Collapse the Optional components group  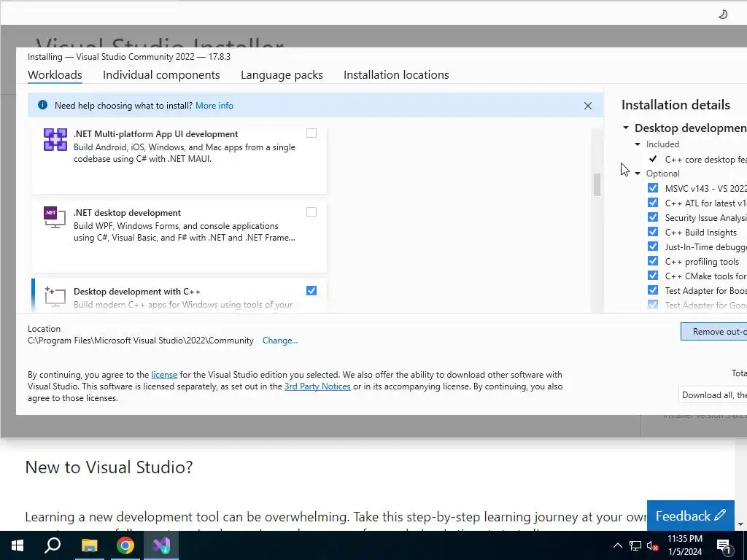638,174
